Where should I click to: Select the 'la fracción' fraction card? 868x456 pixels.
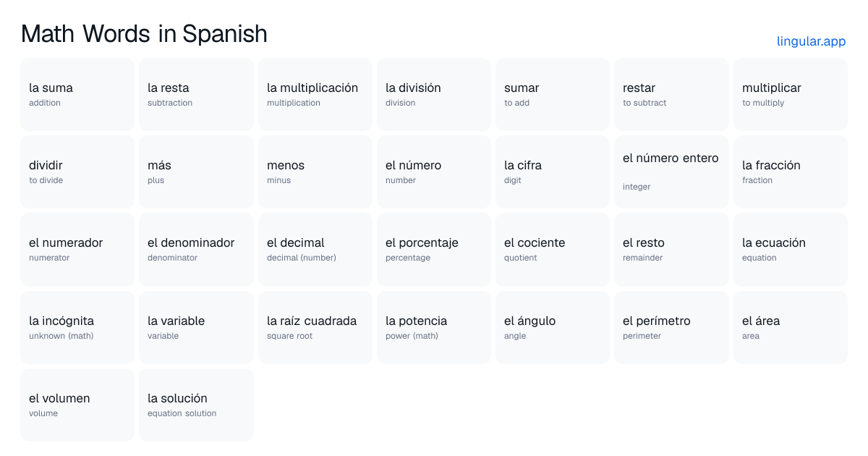[x=791, y=172]
